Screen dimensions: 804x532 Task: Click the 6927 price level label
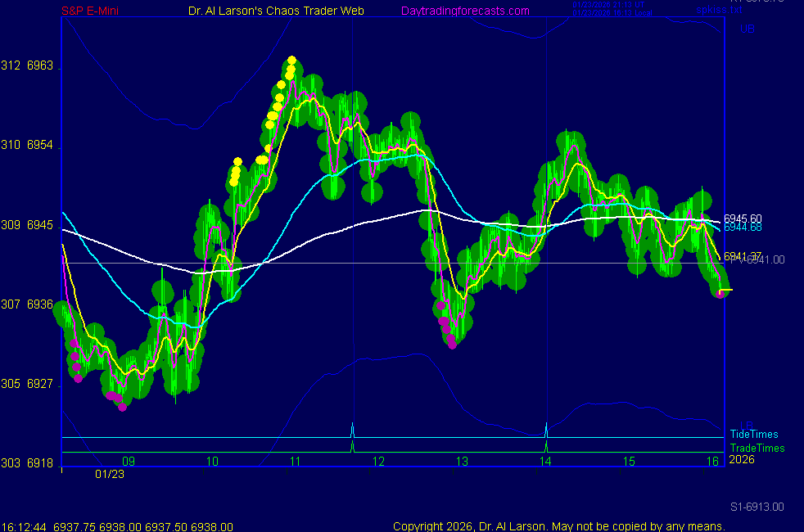(39, 384)
